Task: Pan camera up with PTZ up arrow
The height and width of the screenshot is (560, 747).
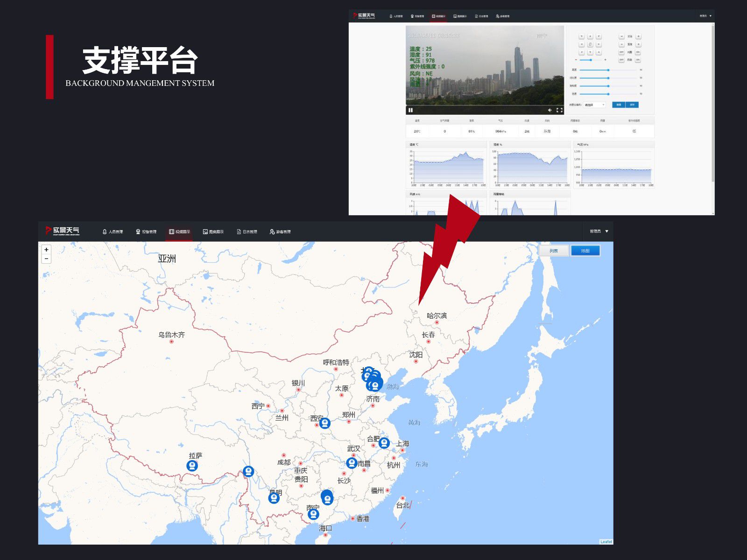Action: (590, 36)
